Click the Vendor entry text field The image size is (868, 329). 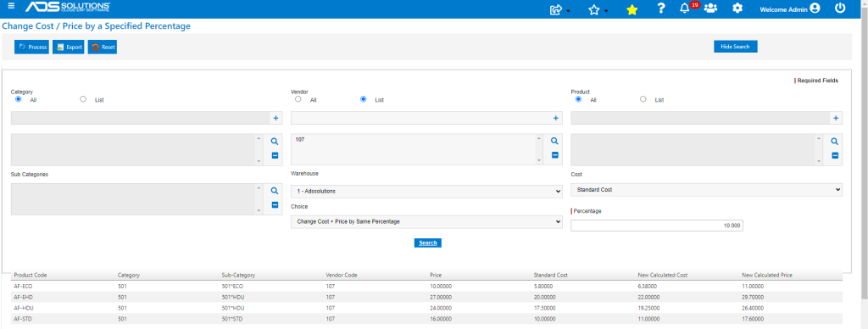click(420, 118)
